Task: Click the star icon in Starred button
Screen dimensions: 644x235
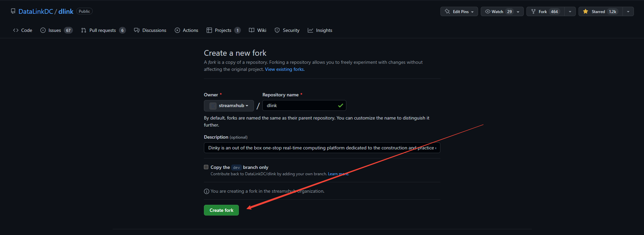Action: point(586,11)
